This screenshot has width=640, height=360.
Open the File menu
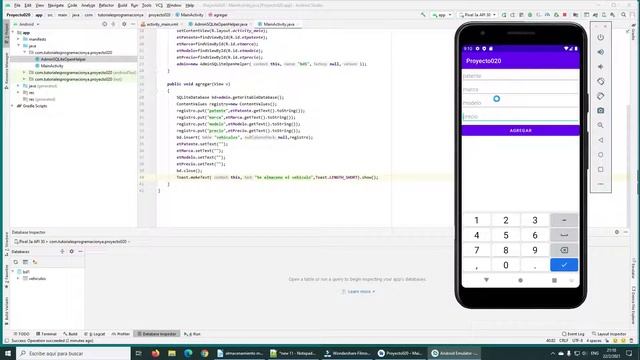(17, 5)
